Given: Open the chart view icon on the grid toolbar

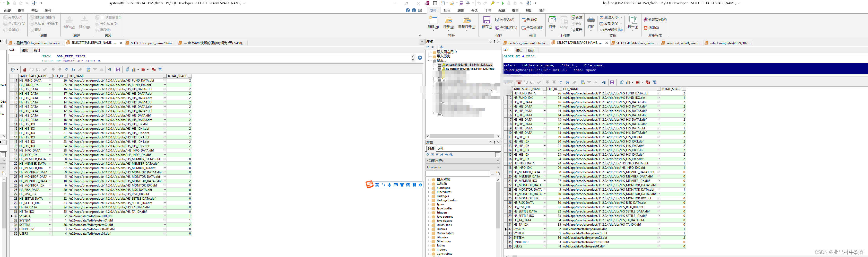Looking at the screenshot, I should [628, 83].
